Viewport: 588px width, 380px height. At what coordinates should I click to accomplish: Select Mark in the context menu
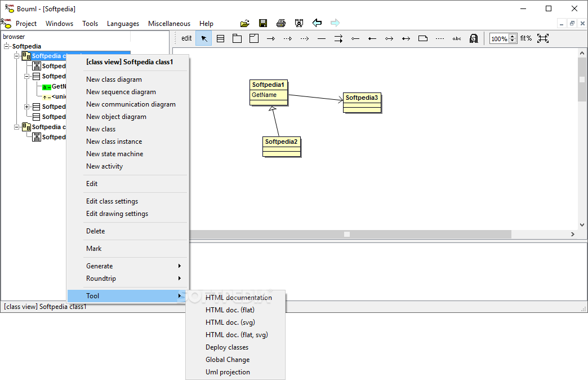tap(127, 248)
